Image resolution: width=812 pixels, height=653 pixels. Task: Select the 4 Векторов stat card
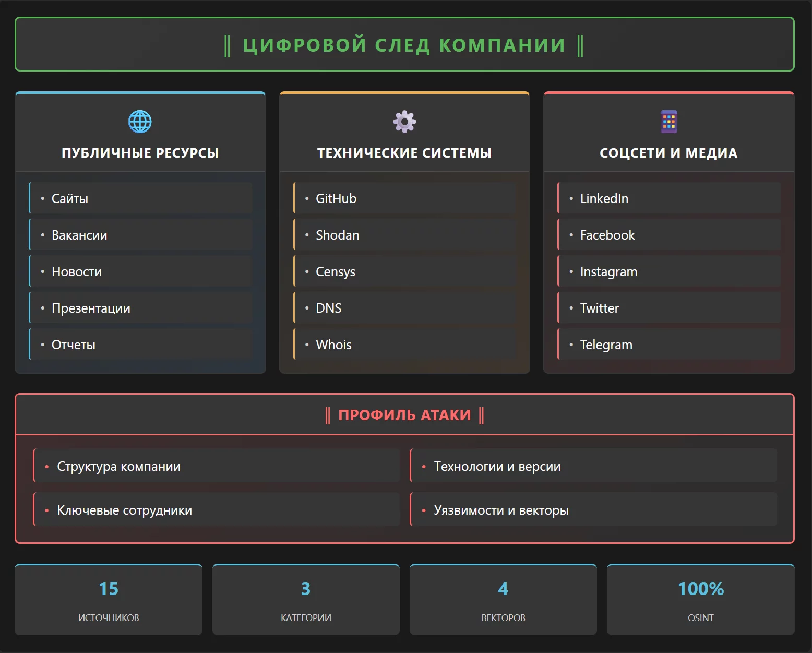[503, 600]
